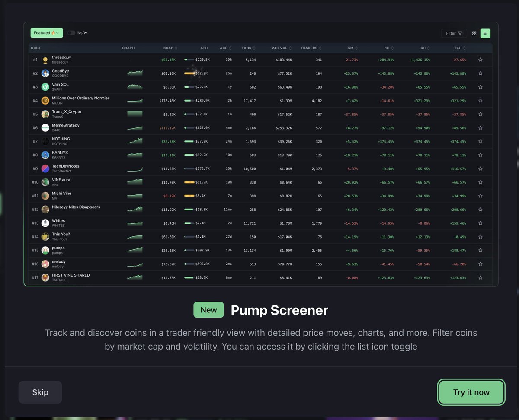Click the ATH progress bar for NOTHING
The image size is (519, 420).
189,141
